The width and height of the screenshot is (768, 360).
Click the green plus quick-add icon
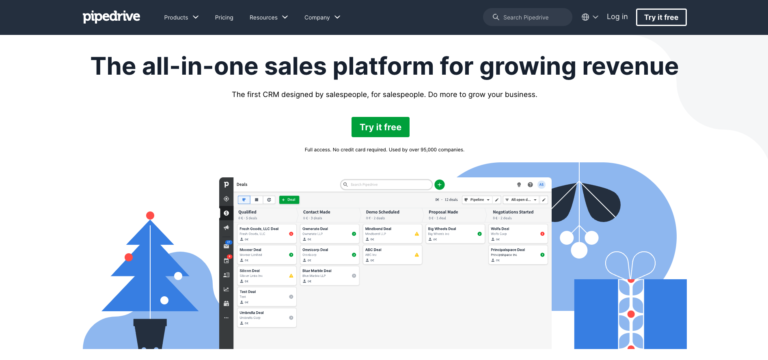tap(439, 185)
